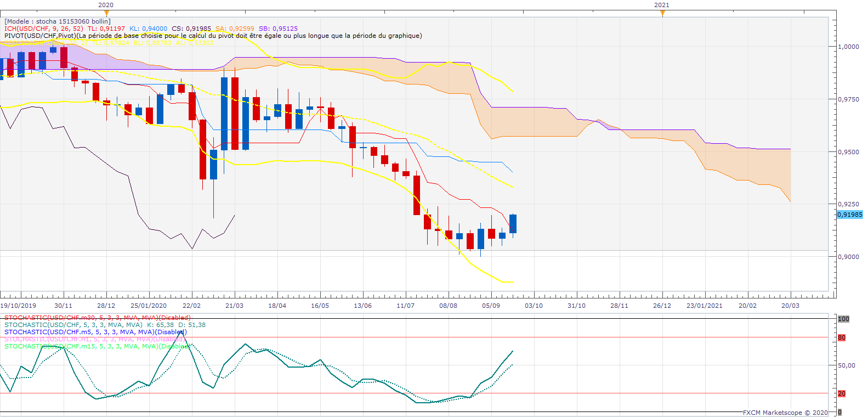
Task: Select the PIVOT(USD/CHF,Pivot) indicator label
Action: 213,36
